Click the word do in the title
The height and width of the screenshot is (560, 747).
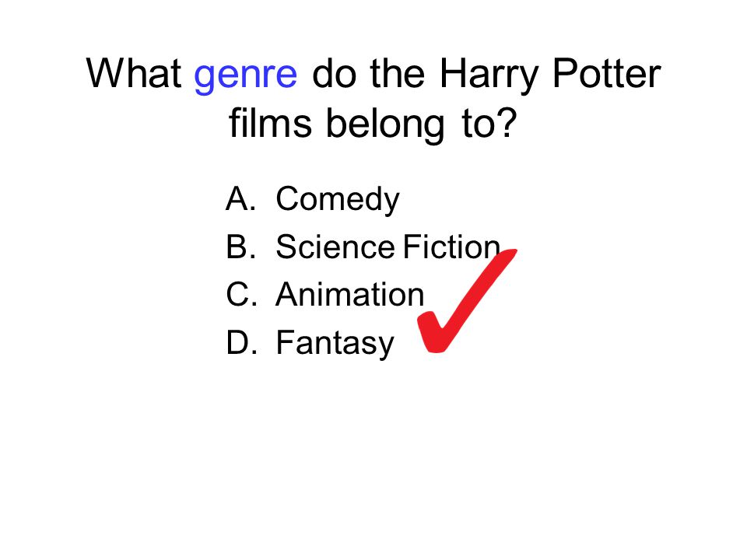[334, 74]
